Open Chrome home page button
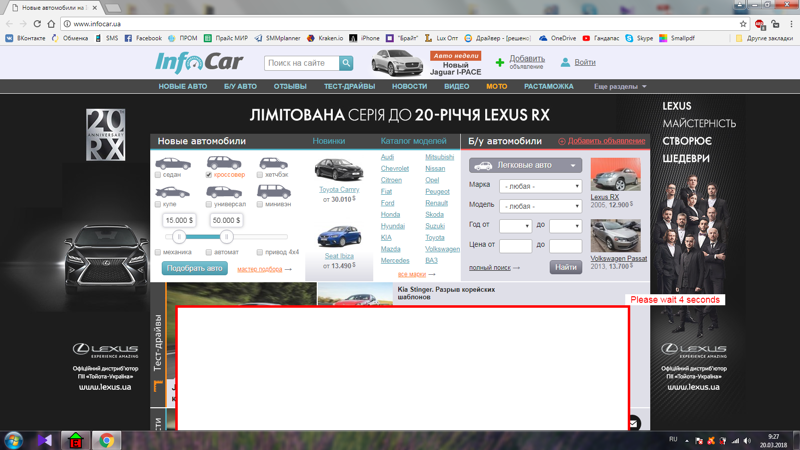The height and width of the screenshot is (450, 800). (x=51, y=23)
